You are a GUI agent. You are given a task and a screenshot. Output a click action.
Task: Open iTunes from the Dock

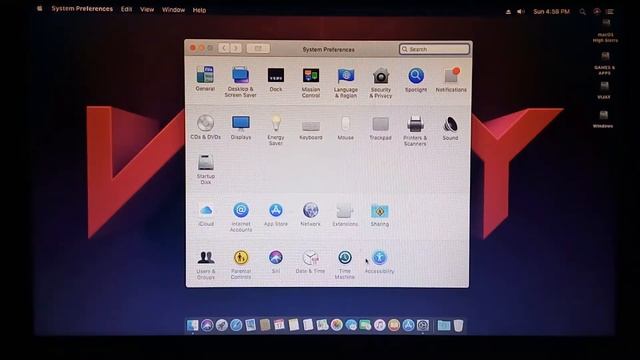coord(380,325)
